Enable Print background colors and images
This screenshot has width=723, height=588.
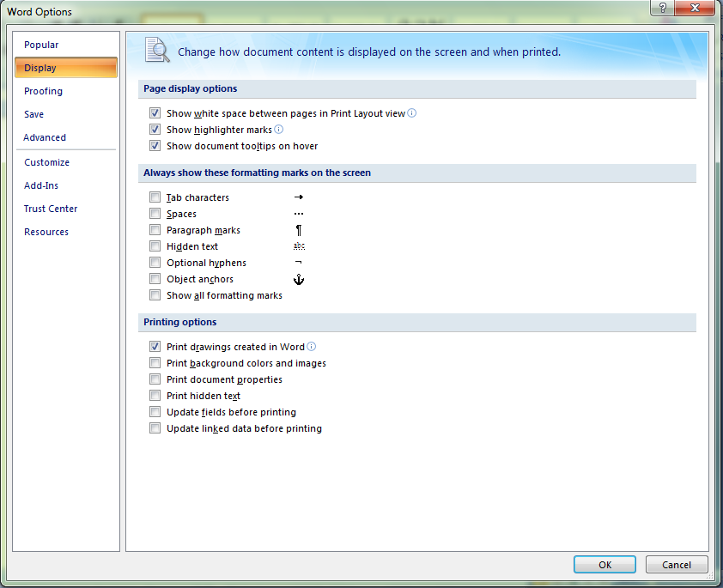[x=155, y=363]
